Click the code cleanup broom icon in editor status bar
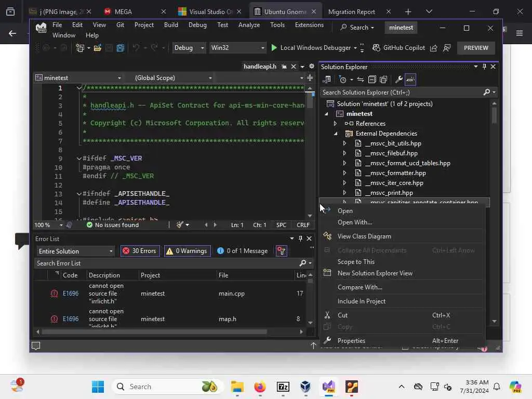This screenshot has height=399, width=532. [180, 225]
